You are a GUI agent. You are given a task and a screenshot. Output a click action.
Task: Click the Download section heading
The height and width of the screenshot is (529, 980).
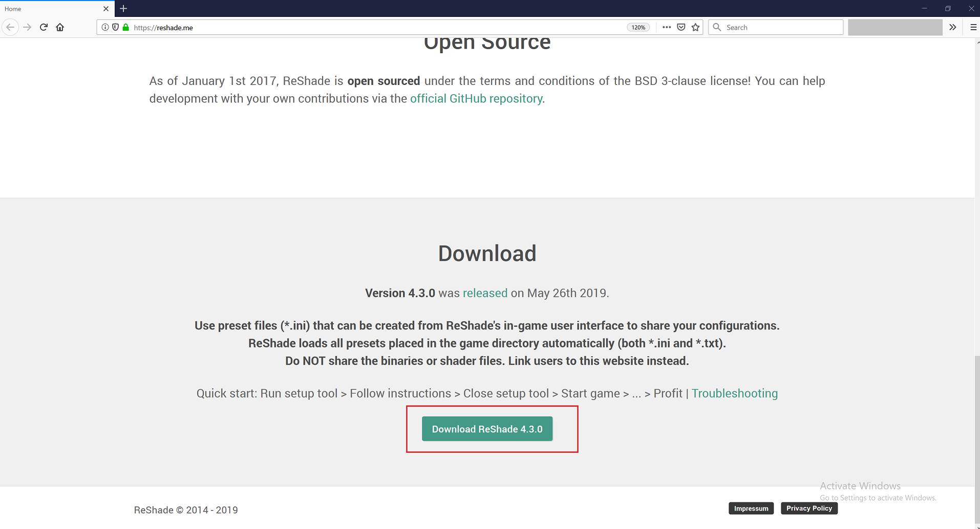pos(487,253)
